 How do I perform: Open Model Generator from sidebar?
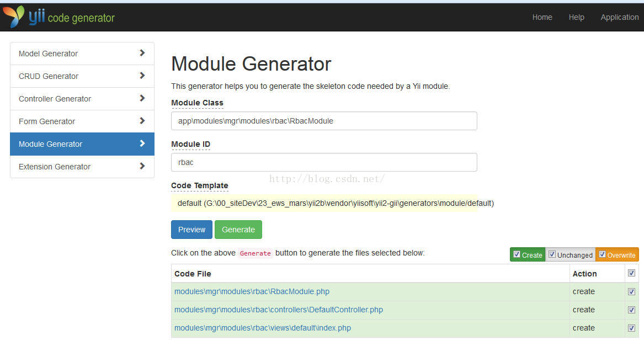[82, 54]
